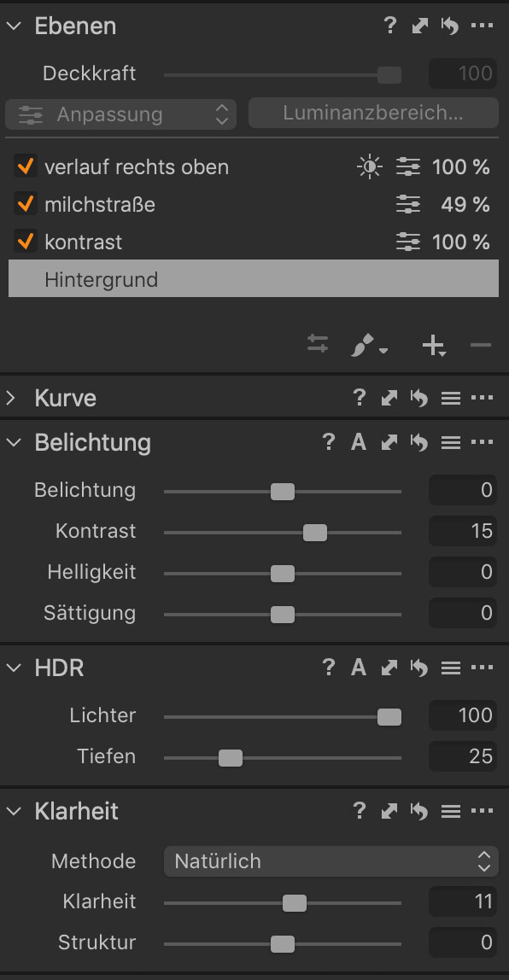
Task: Click luminance sun icon on verlauf rechts oben
Action: (370, 166)
